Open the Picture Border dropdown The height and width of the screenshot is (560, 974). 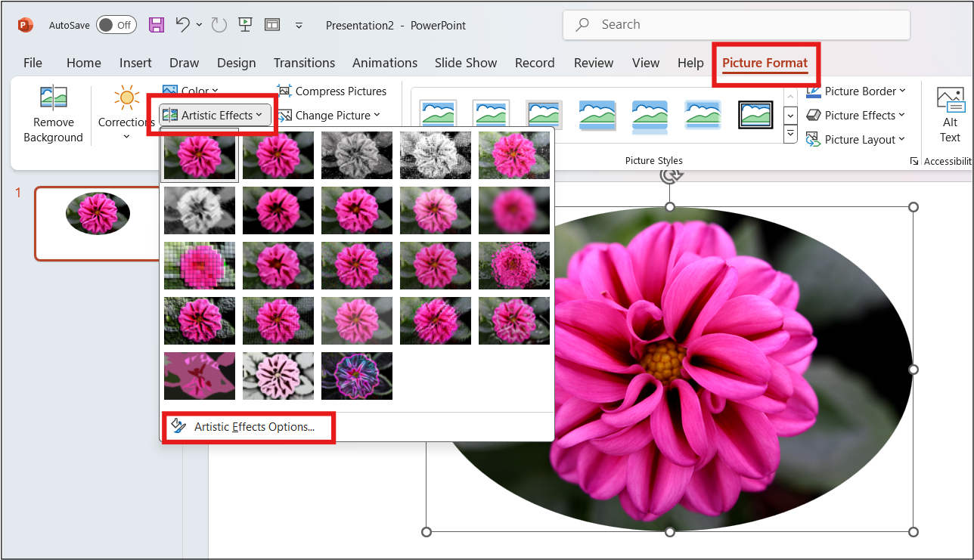(x=855, y=91)
